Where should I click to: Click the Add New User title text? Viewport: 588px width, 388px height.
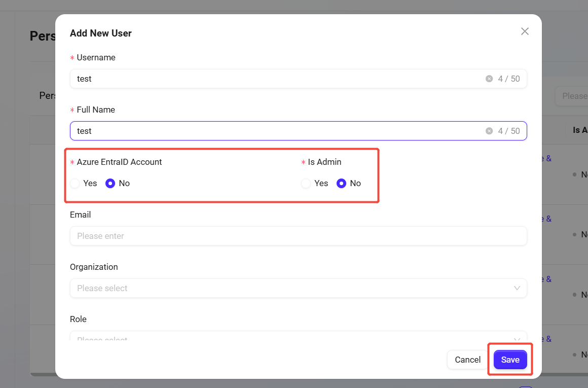(101, 33)
